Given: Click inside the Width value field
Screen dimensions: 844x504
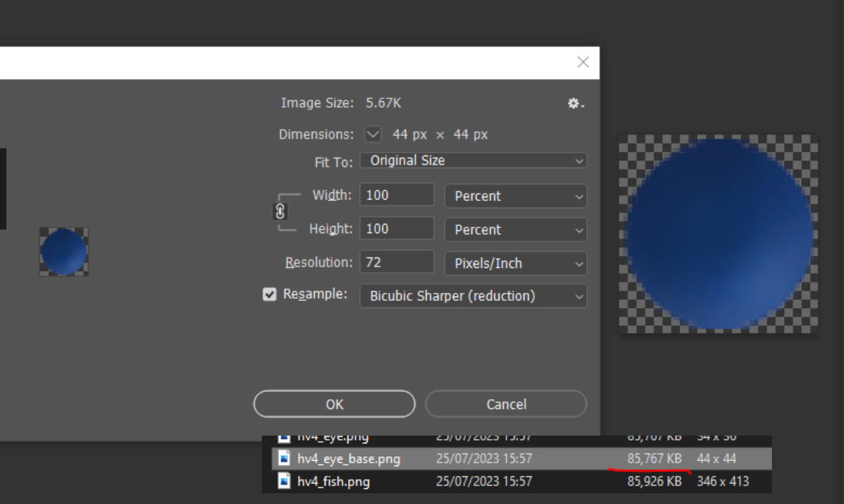Looking at the screenshot, I should pos(396,194).
